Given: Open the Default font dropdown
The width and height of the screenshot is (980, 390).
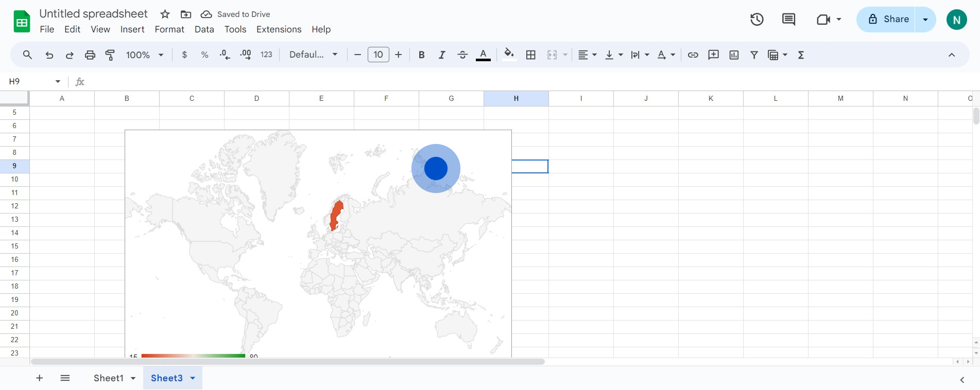Looking at the screenshot, I should (x=313, y=55).
